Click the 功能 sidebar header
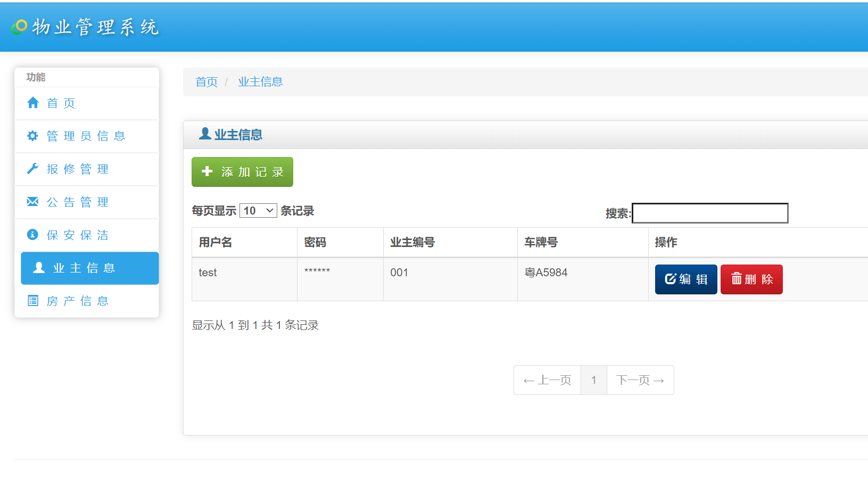This screenshot has height=478, width=868. 36,77
